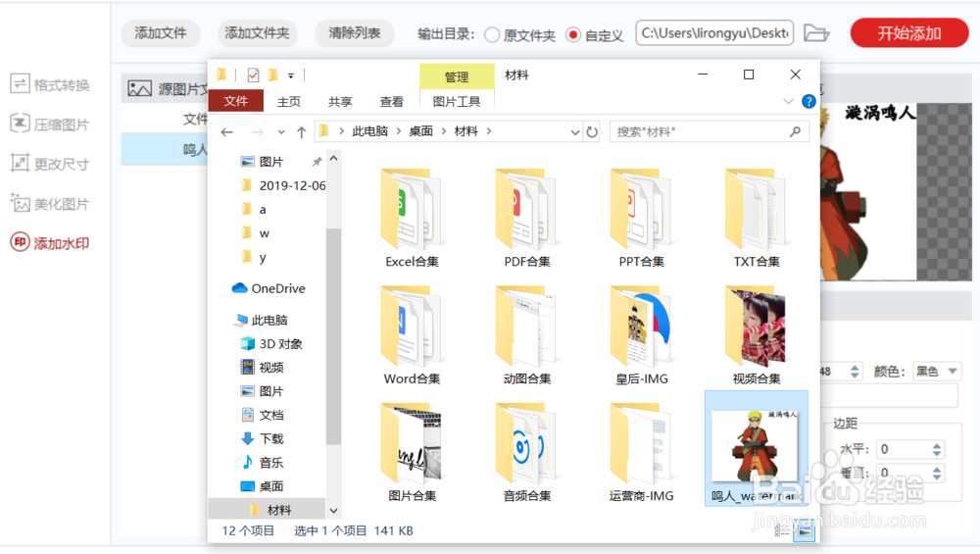Image resolution: width=980 pixels, height=554 pixels.
Task: Click the Explorer help question mark icon
Action: pyautogui.click(x=808, y=101)
